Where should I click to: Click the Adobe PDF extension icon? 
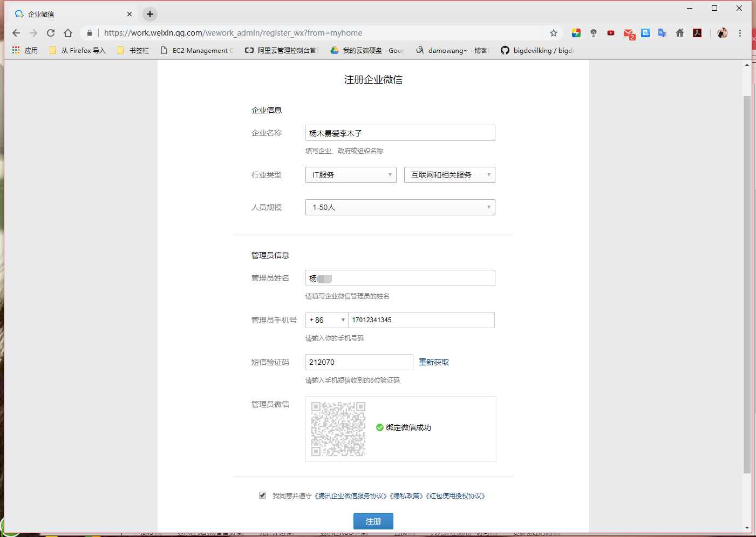(x=697, y=33)
